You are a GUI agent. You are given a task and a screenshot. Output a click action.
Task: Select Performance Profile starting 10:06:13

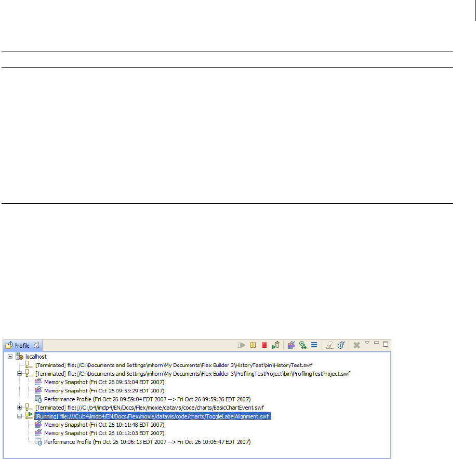[x=147, y=442]
